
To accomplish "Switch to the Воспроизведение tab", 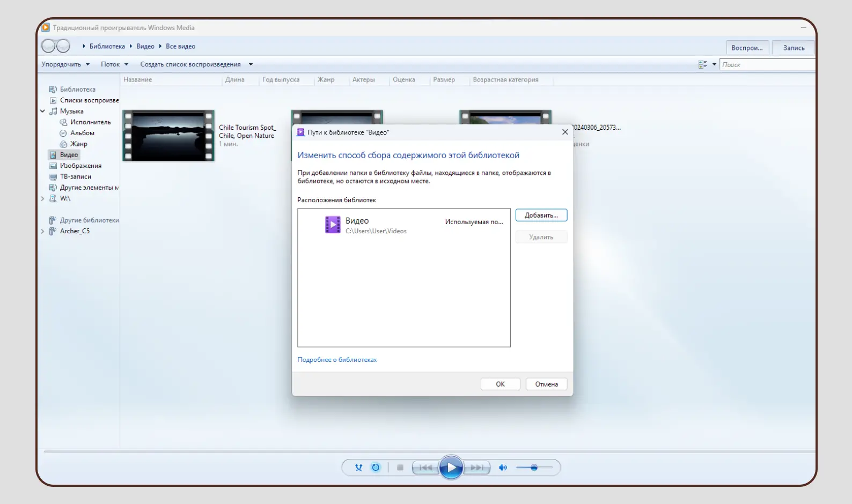I will (x=747, y=48).
